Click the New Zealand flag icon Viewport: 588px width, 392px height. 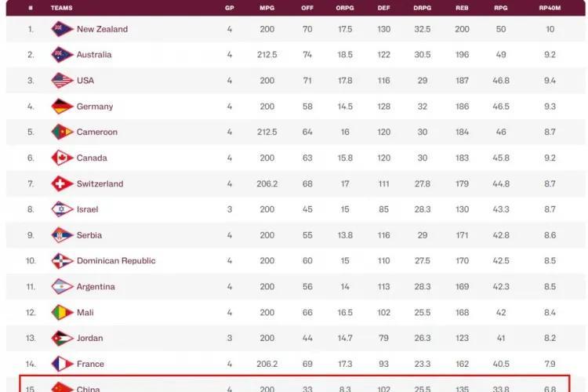[62, 29]
